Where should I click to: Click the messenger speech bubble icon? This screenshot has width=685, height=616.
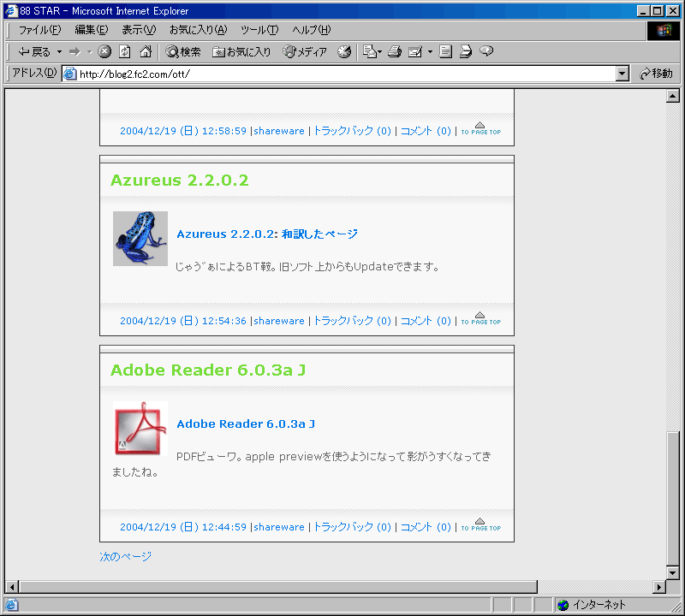click(x=486, y=52)
